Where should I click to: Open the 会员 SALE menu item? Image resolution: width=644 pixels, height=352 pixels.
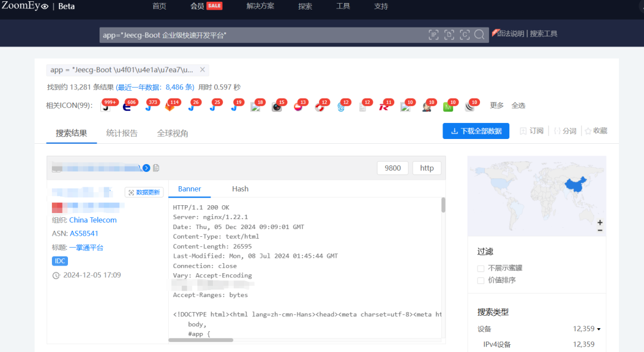(206, 6)
